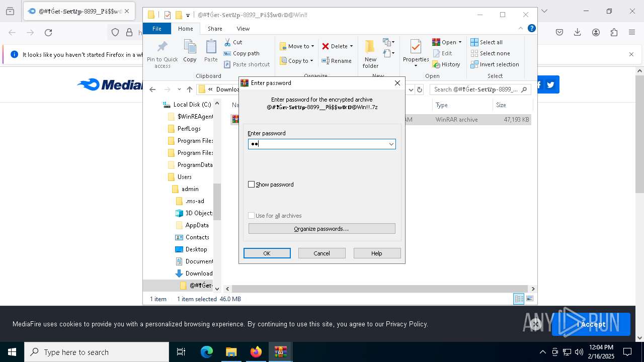Select the PerfLogs folder in tree
Image resolution: width=644 pixels, height=362 pixels.
point(184,129)
